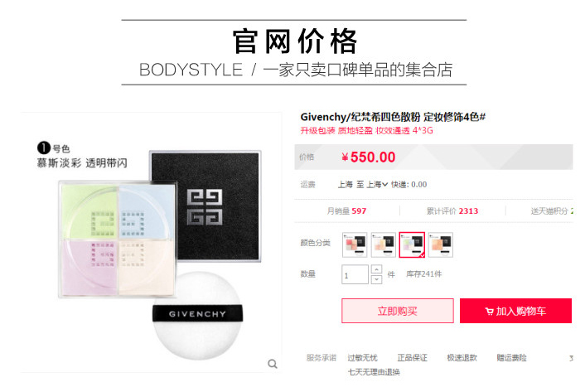This screenshot has height=392, width=585.
Task: Decrease quantity with the down arrow
Action: [377, 279]
